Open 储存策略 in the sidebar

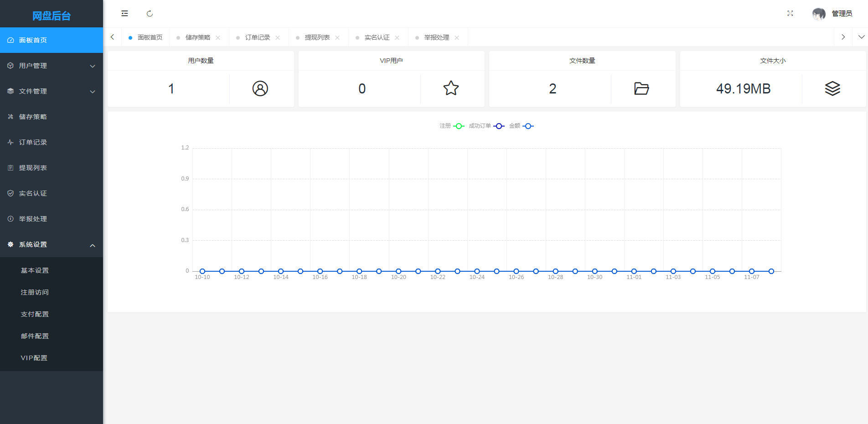[x=52, y=117]
